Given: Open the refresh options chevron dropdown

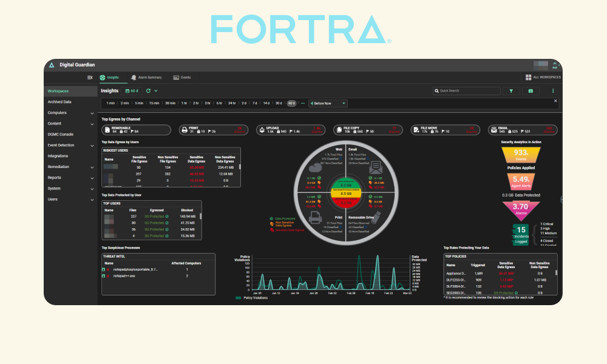Looking at the screenshot, I should pos(156,91).
